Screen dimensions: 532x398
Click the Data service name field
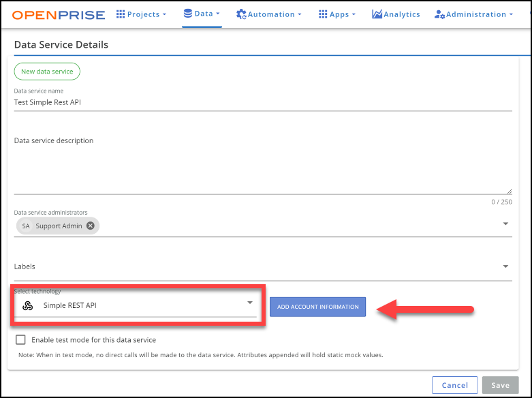(x=263, y=102)
